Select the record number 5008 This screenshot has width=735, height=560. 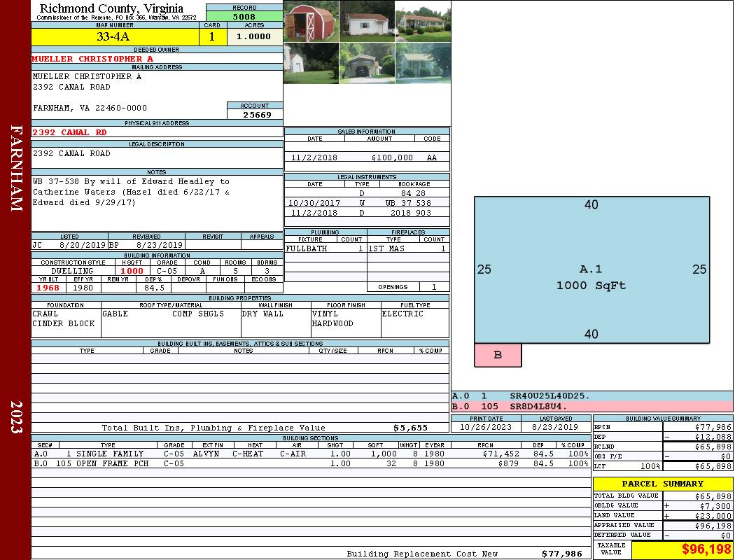tap(244, 17)
